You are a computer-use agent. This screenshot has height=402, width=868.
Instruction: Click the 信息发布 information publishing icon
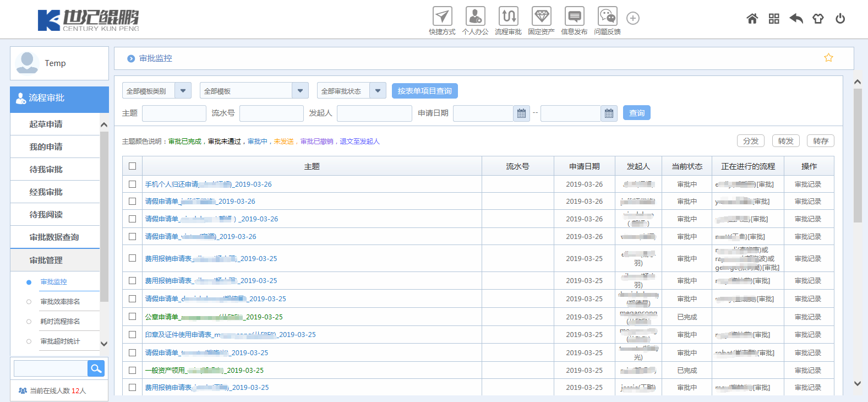pyautogui.click(x=574, y=17)
